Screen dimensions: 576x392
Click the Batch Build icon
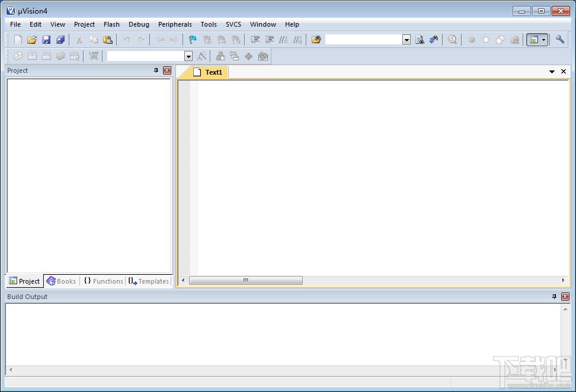(60, 56)
